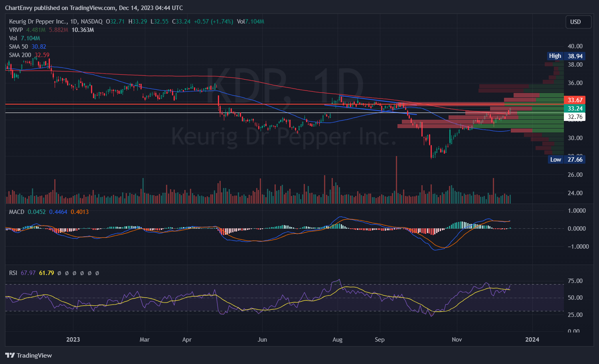Click the high value H33.29
The width and height of the screenshot is (599, 364).
(x=137, y=22)
